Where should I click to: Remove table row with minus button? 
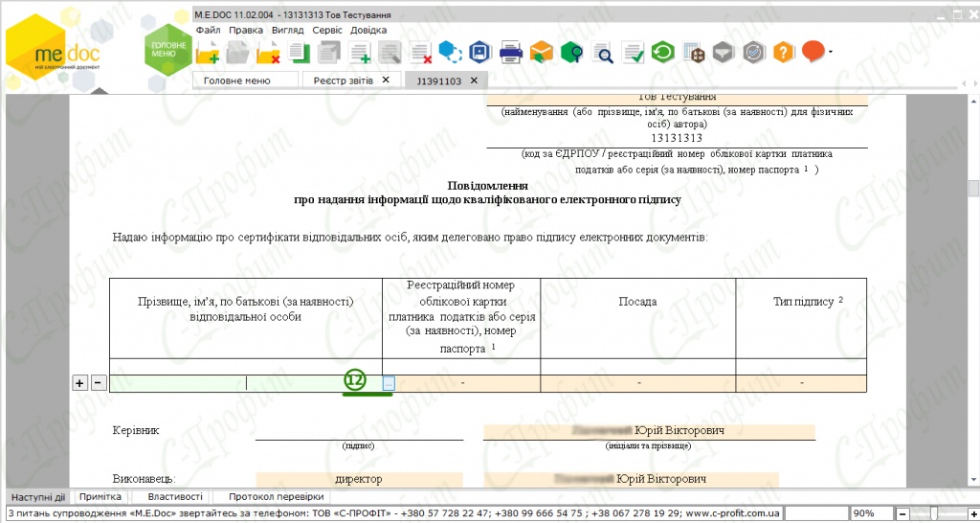(99, 383)
